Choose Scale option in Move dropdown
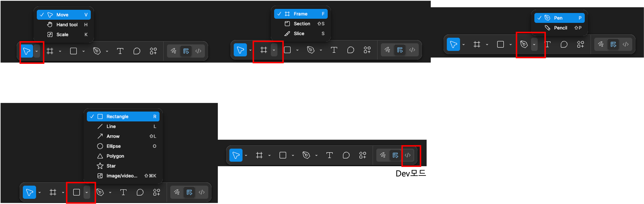 pyautogui.click(x=64, y=34)
